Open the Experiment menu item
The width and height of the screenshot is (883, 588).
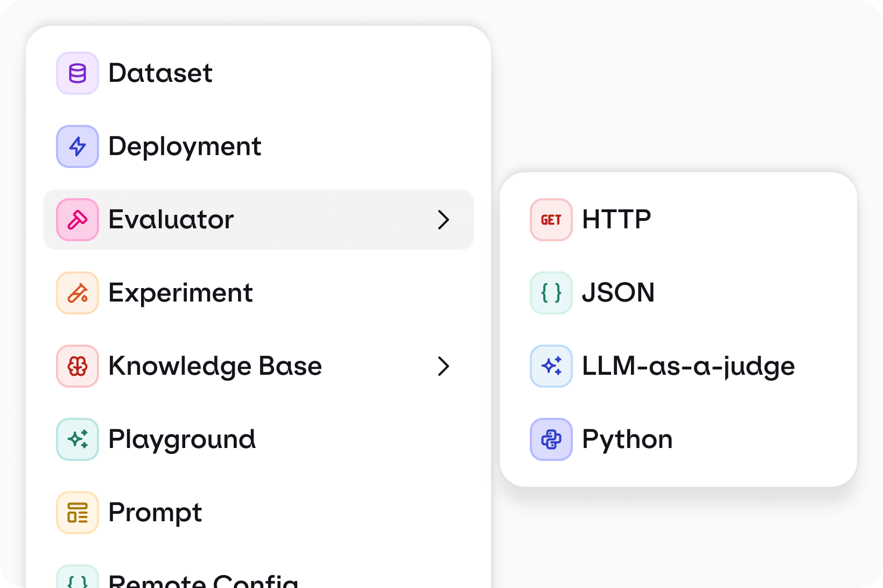(x=180, y=293)
